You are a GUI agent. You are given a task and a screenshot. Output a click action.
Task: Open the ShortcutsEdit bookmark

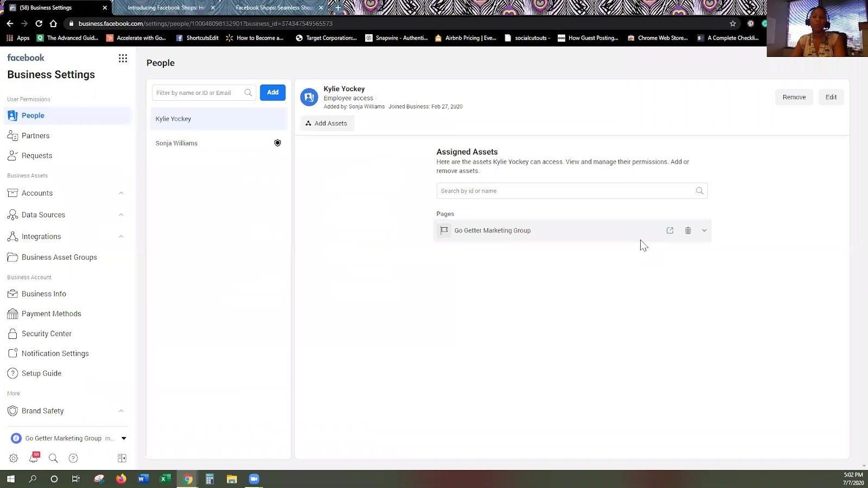tap(197, 38)
